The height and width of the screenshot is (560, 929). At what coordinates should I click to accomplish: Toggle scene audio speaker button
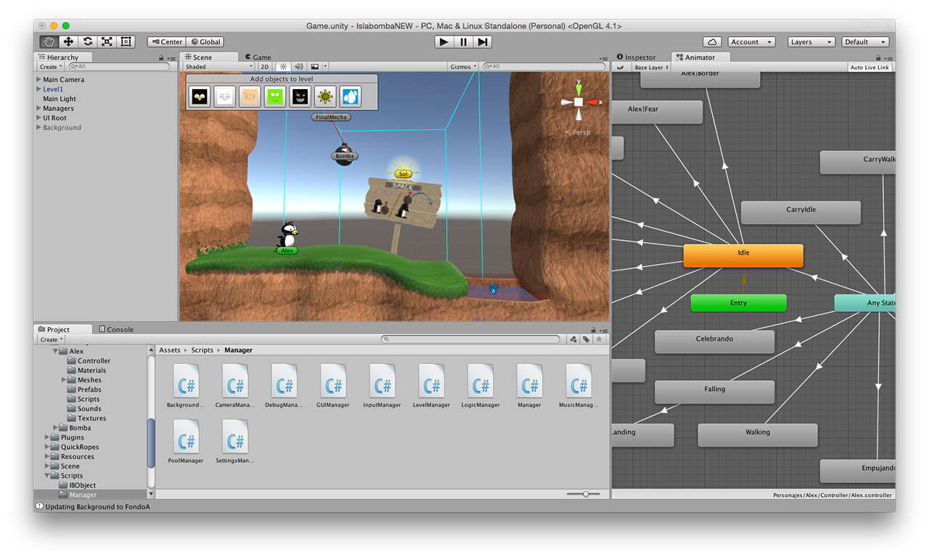pyautogui.click(x=298, y=67)
